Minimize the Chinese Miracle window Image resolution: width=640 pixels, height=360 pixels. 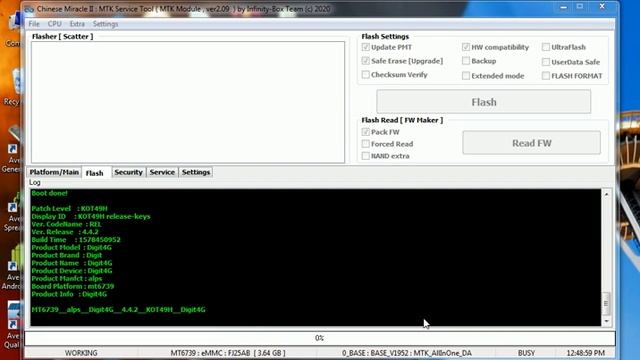coord(563,7)
